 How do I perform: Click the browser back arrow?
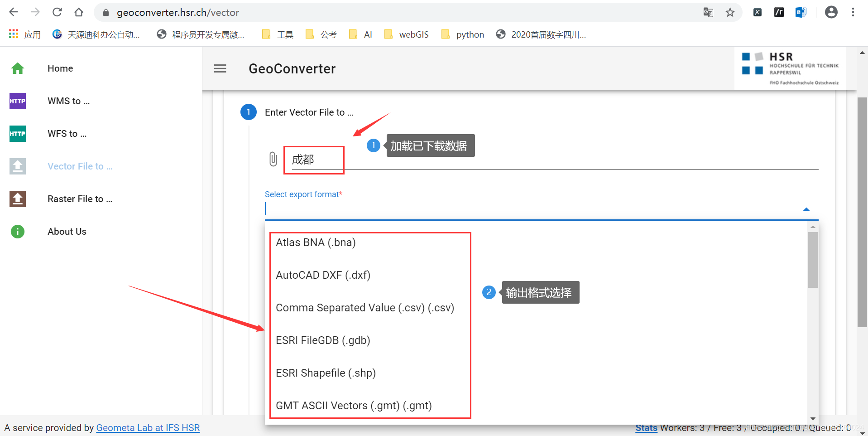(x=14, y=12)
